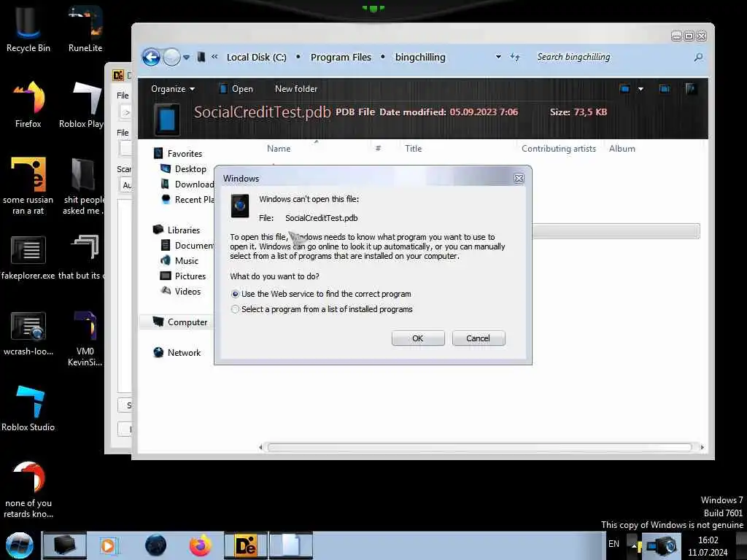The height and width of the screenshot is (560, 747).
Task: Select the Roblox Player desktop icon
Action: [82, 105]
